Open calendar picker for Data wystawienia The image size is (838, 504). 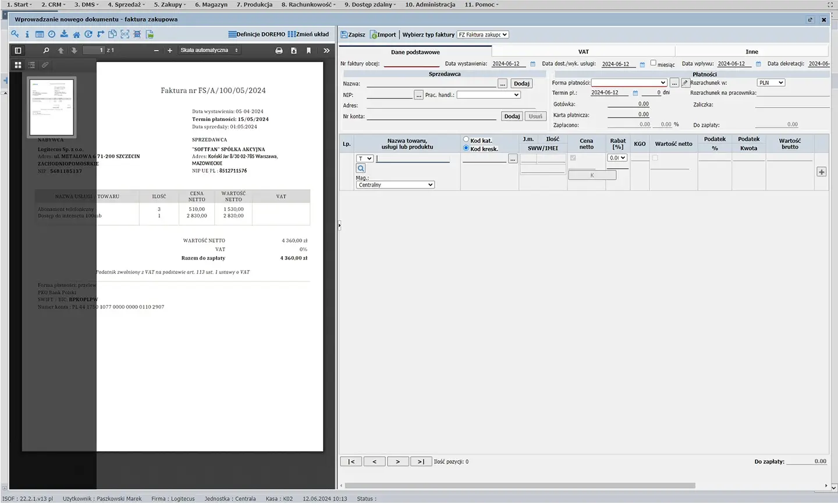pyautogui.click(x=532, y=64)
